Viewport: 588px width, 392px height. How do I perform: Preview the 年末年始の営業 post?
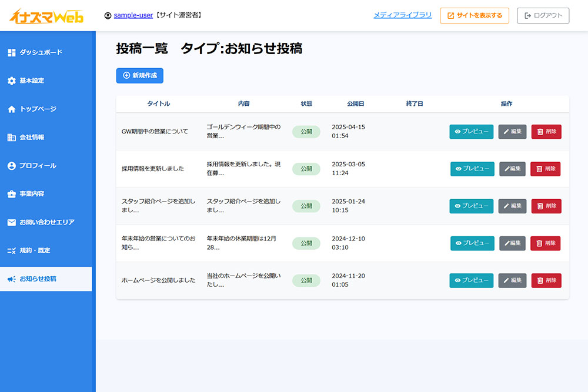pos(472,243)
